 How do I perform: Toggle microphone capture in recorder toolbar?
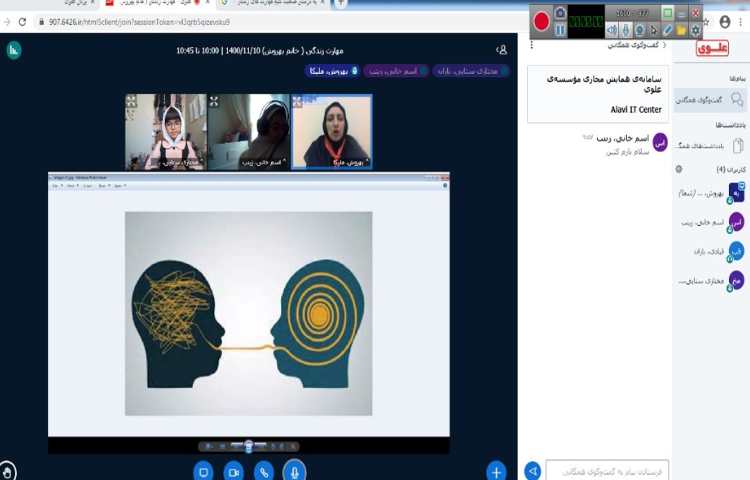(626, 30)
